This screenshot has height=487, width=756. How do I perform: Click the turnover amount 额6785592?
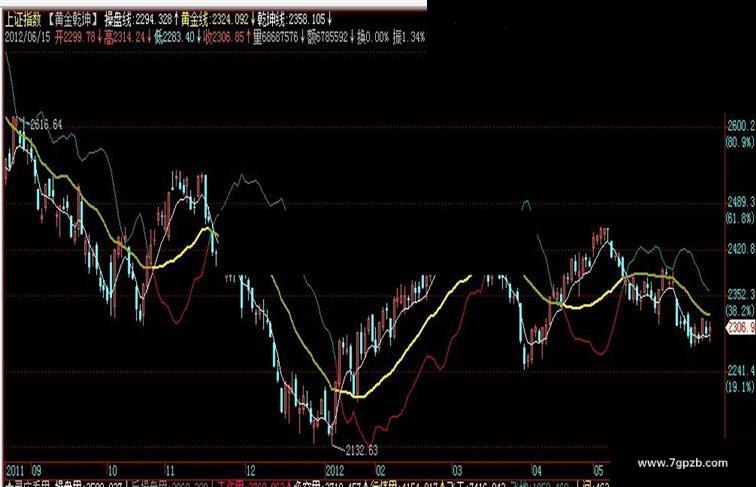(327, 38)
